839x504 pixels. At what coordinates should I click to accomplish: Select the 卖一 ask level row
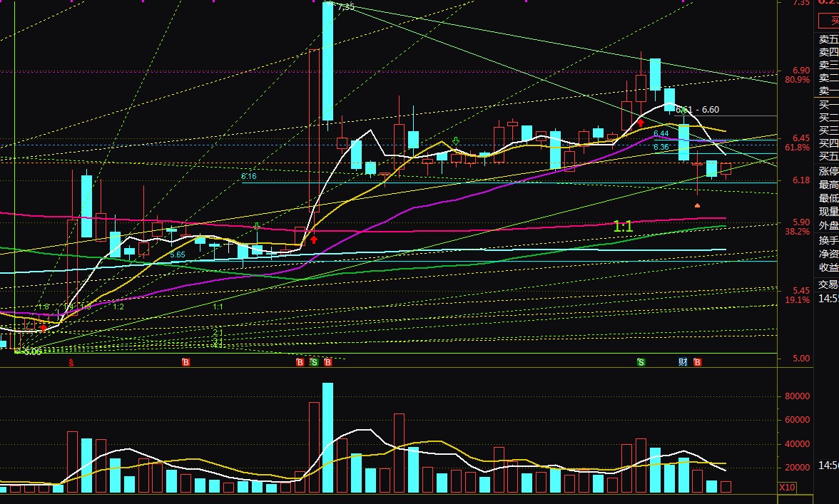[828, 91]
